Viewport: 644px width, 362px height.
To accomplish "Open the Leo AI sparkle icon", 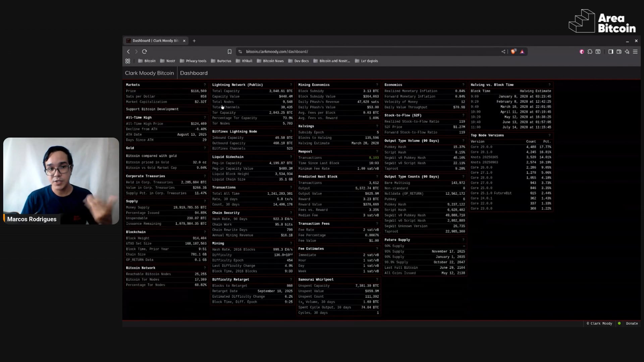I will click(627, 52).
